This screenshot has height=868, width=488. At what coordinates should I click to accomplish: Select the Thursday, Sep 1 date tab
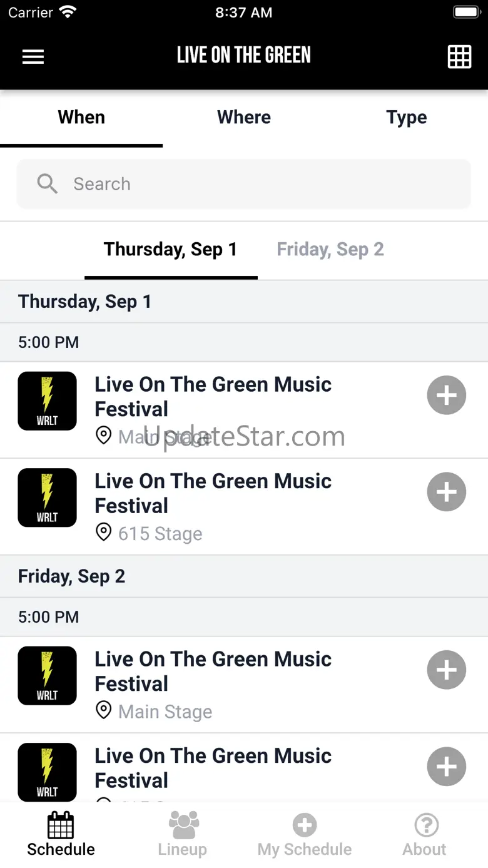pos(170,250)
